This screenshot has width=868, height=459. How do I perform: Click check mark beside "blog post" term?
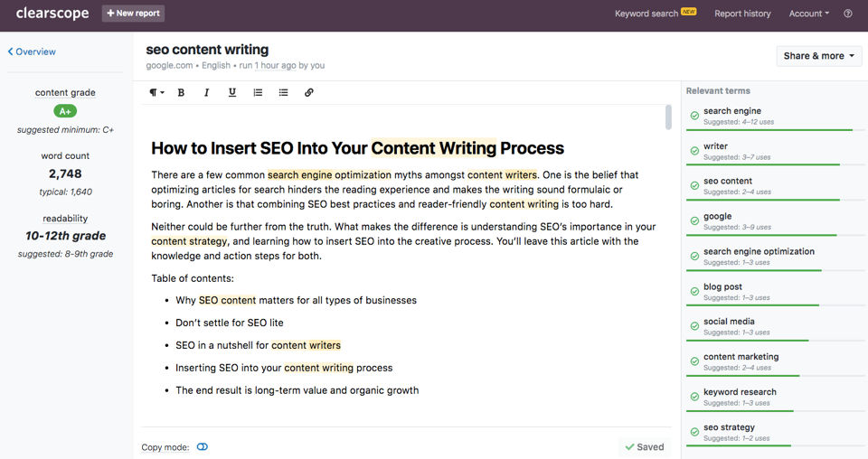point(693,292)
